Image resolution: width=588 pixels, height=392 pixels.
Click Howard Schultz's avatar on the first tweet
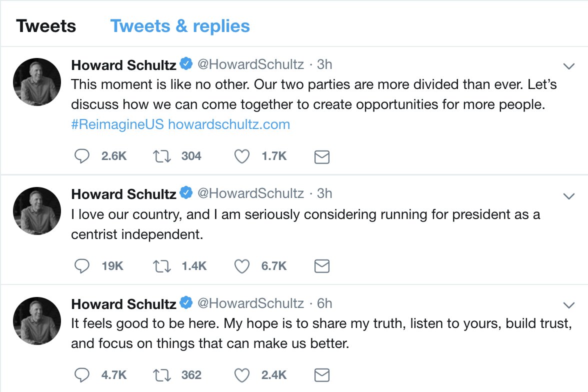click(36, 81)
